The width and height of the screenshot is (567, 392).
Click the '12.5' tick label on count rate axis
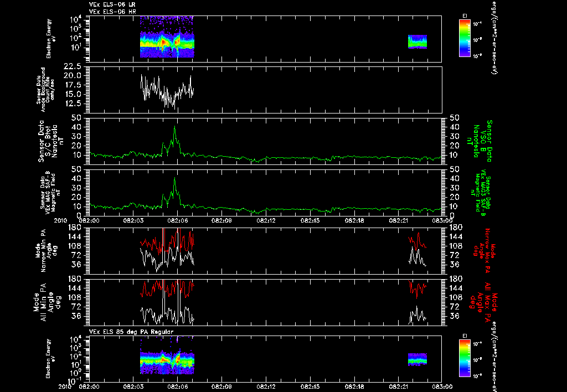[x=73, y=104]
